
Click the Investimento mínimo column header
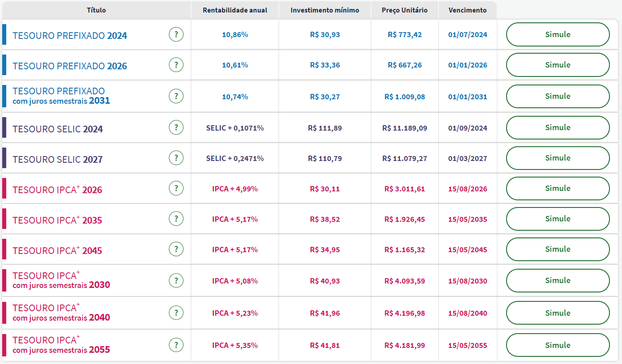324,10
